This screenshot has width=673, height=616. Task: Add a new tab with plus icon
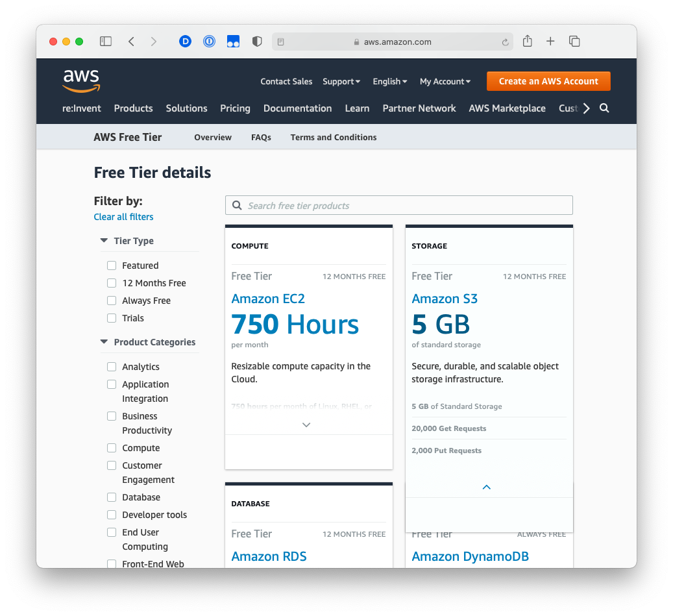click(x=550, y=41)
